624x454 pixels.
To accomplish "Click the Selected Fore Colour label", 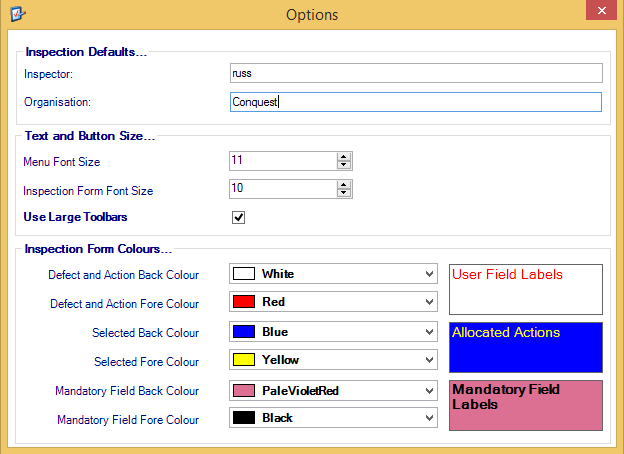I will (146, 362).
